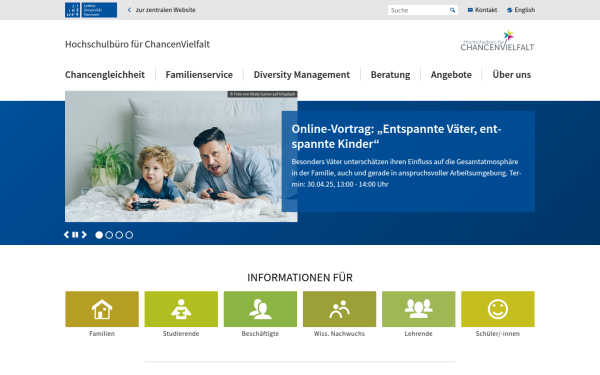This screenshot has width=600, height=375.
Task: Click the Leibniz Universität Hannover logo
Action: tap(91, 10)
